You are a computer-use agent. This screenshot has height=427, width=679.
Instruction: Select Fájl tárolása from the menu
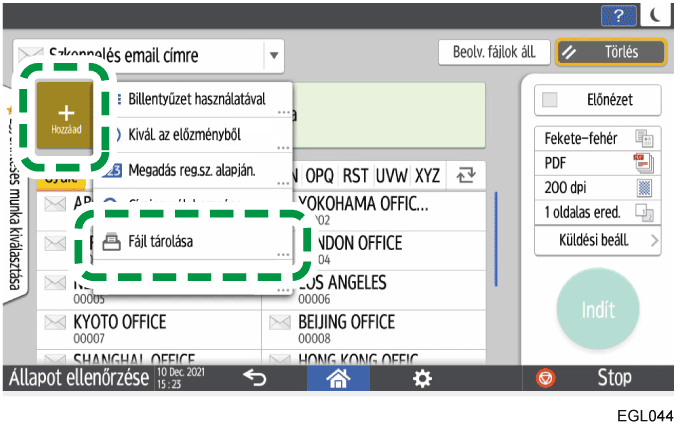click(190, 242)
